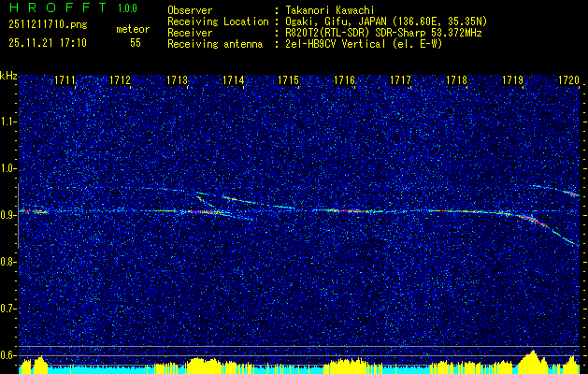The width and height of the screenshot is (588, 374).
Task: Click the version number 1.0.0
Action: [127, 8]
